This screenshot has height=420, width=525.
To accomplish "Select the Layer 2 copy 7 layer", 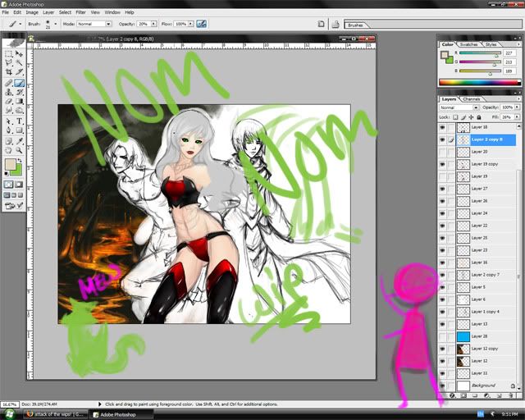I will click(486, 275).
